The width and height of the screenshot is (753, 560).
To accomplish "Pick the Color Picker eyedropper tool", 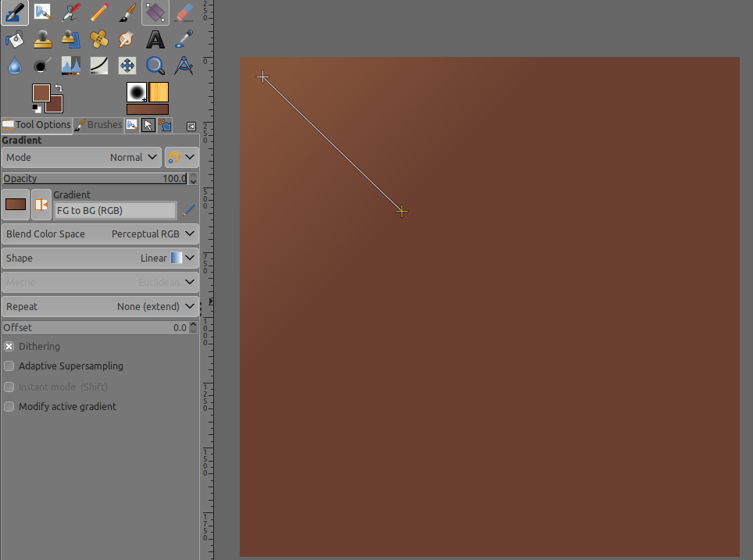I will 184,39.
